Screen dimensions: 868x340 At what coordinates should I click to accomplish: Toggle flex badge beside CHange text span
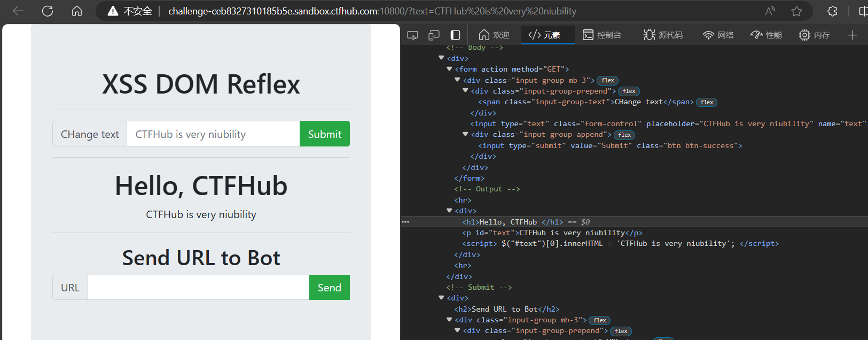tap(707, 102)
